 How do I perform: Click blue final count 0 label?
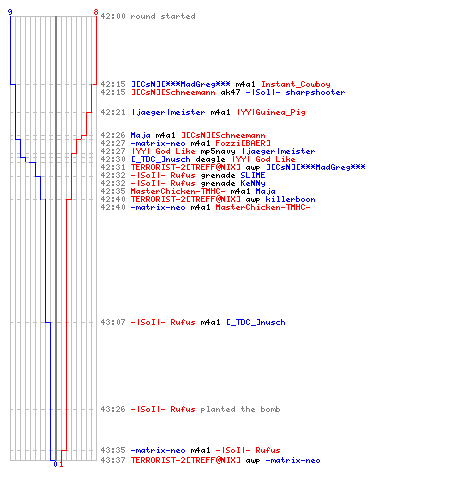coord(55,464)
